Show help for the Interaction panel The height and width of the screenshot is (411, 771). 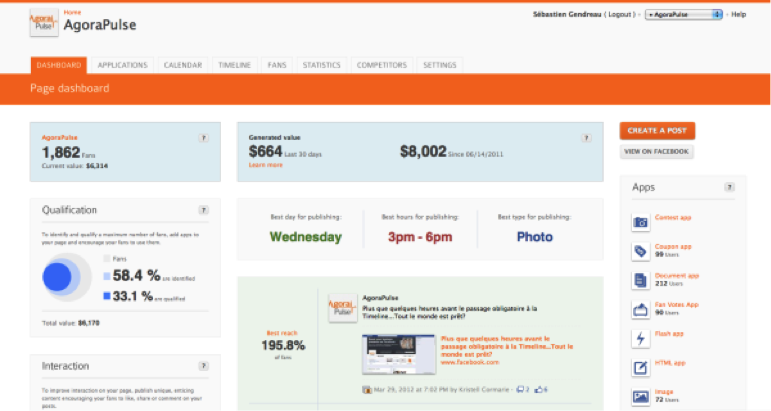pos(203,366)
